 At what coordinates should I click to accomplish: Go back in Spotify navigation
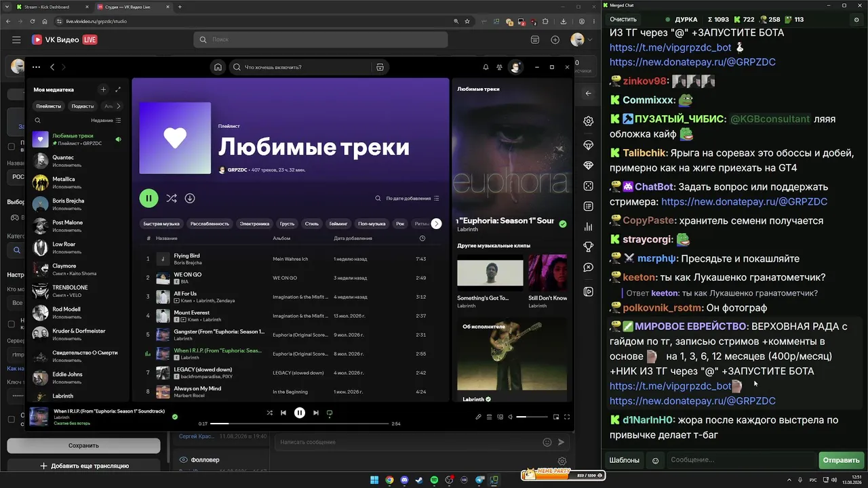(x=52, y=67)
